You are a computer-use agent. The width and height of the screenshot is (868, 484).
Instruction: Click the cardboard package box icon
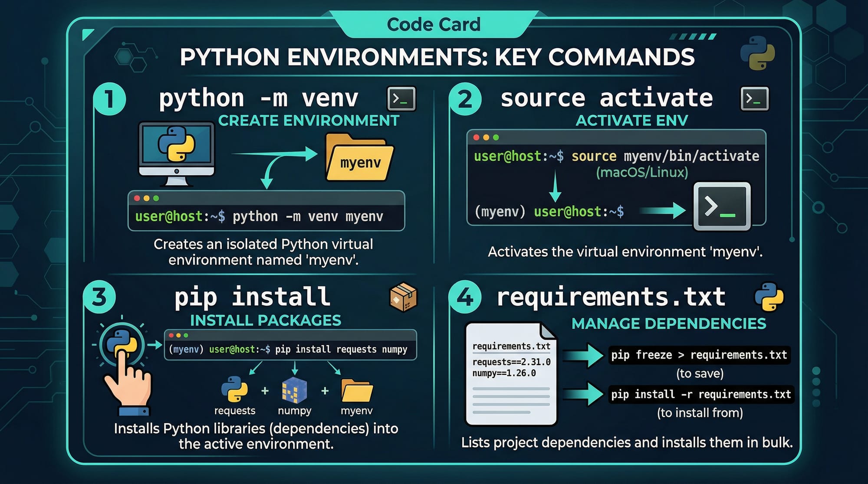tap(403, 297)
